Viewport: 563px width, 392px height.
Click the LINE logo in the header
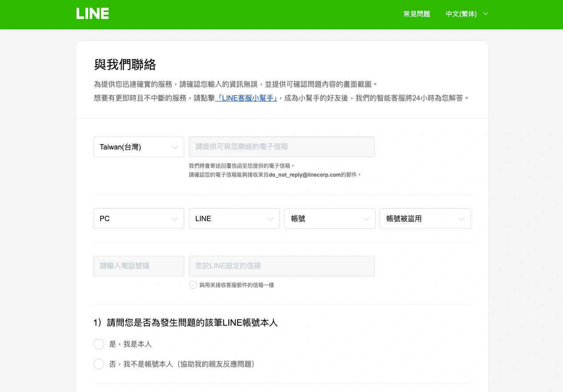pos(93,13)
